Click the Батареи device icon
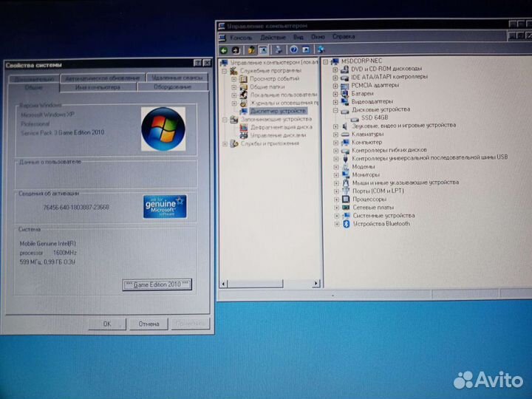 (x=346, y=93)
